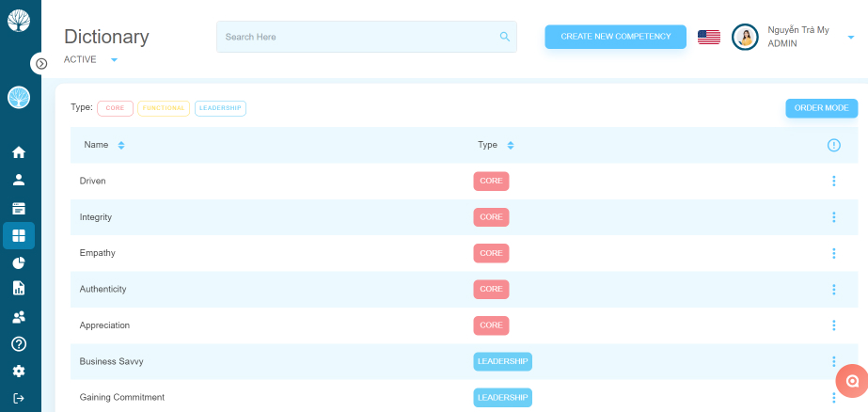Click the Business Savvy competency name

(111, 361)
